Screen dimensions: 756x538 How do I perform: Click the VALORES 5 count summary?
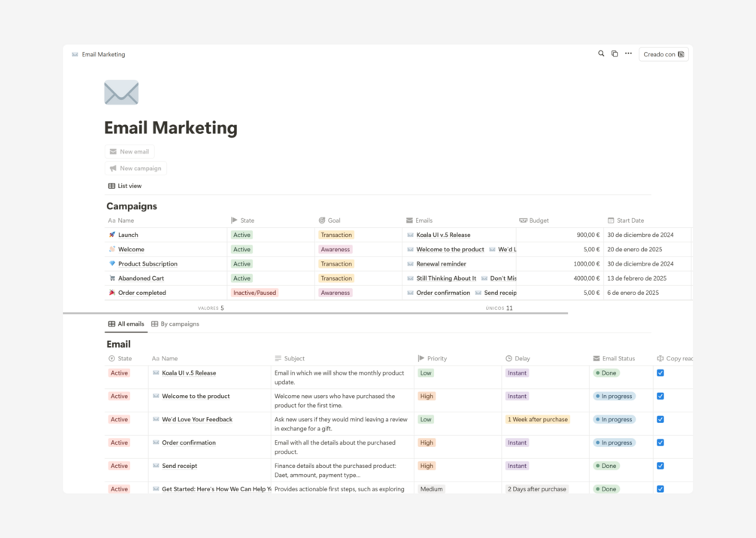click(211, 308)
